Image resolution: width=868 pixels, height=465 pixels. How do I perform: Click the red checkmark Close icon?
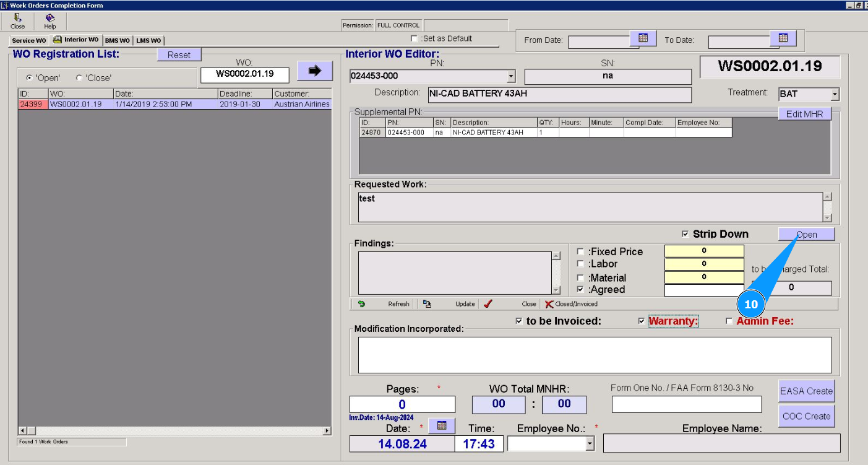[x=488, y=304]
